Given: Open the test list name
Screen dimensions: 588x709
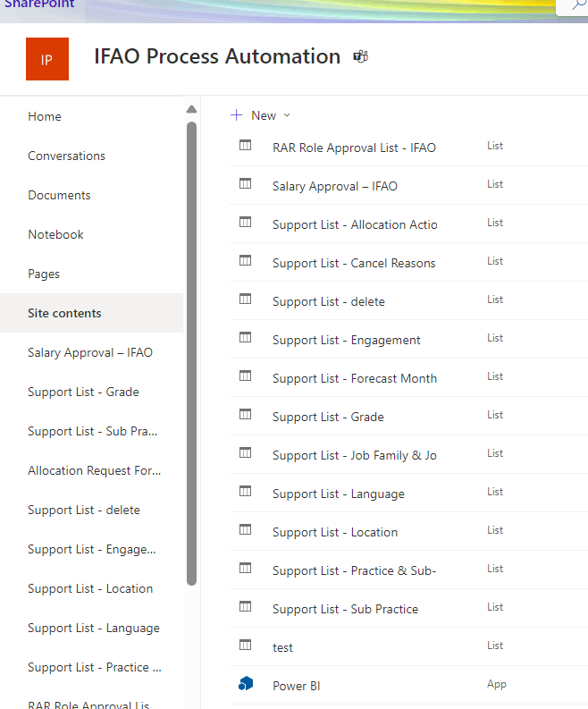Looking at the screenshot, I should 282,647.
